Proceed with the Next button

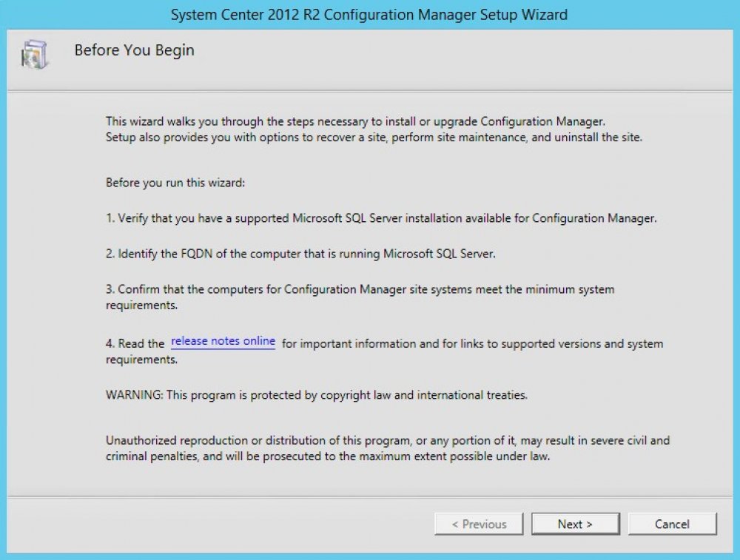click(x=575, y=524)
